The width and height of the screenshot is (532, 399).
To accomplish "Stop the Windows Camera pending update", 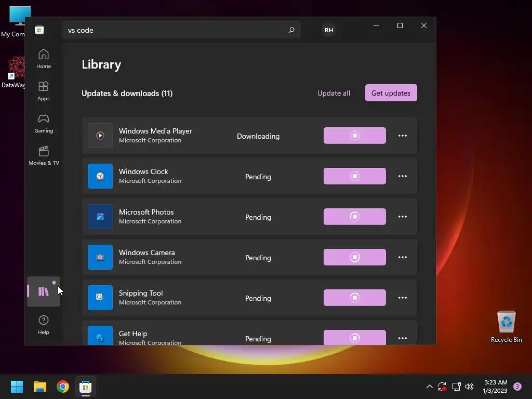I will pos(354,257).
